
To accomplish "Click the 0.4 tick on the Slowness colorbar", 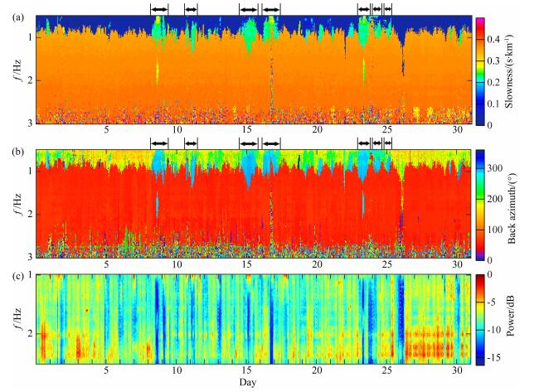I will click(x=495, y=39).
